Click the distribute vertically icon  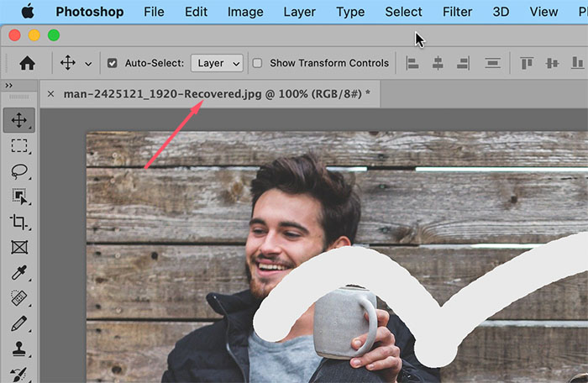click(492, 63)
